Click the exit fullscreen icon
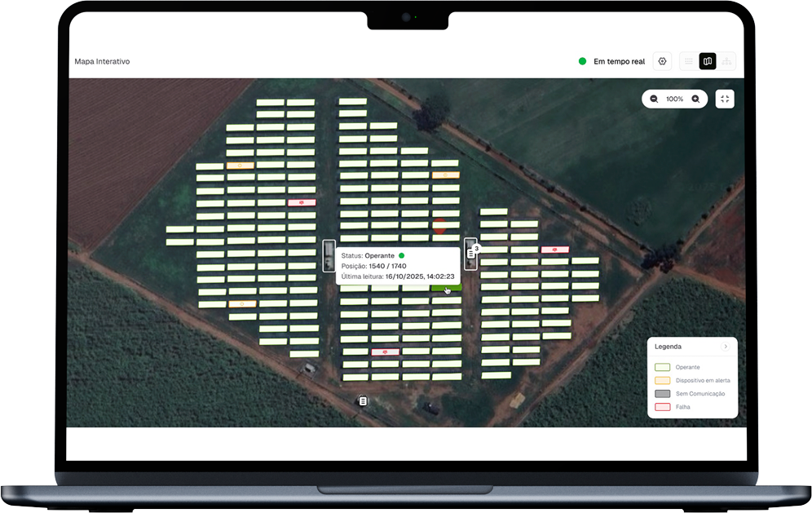The image size is (812, 513). (725, 99)
